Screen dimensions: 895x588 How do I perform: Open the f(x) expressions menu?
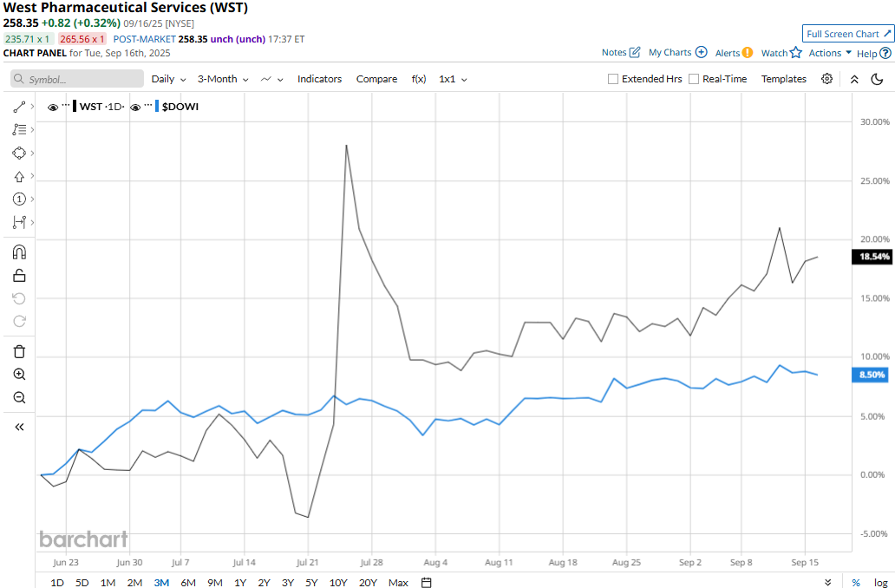coord(419,79)
